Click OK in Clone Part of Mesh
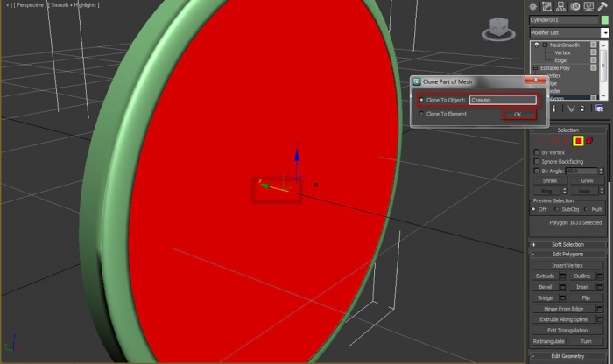 518,115
